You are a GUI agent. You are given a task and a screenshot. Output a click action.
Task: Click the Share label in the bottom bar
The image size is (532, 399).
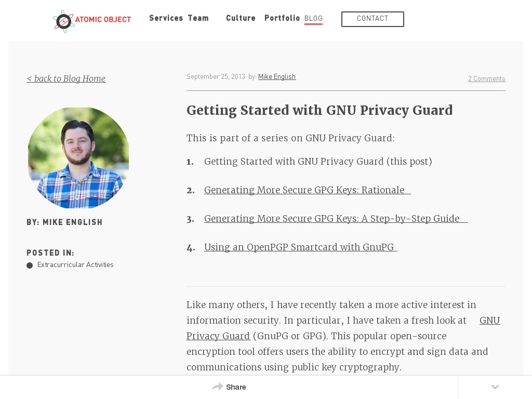[x=236, y=387]
